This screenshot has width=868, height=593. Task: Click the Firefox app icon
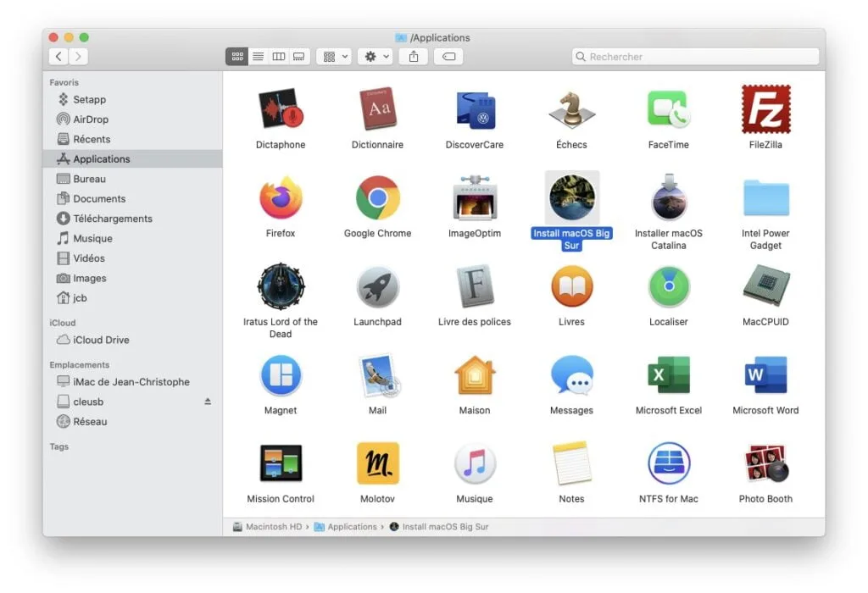click(281, 198)
